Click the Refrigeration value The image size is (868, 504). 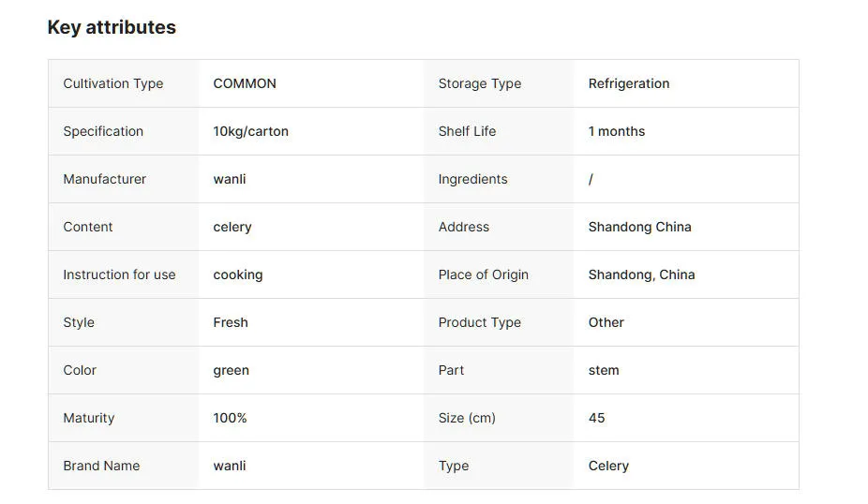(628, 83)
